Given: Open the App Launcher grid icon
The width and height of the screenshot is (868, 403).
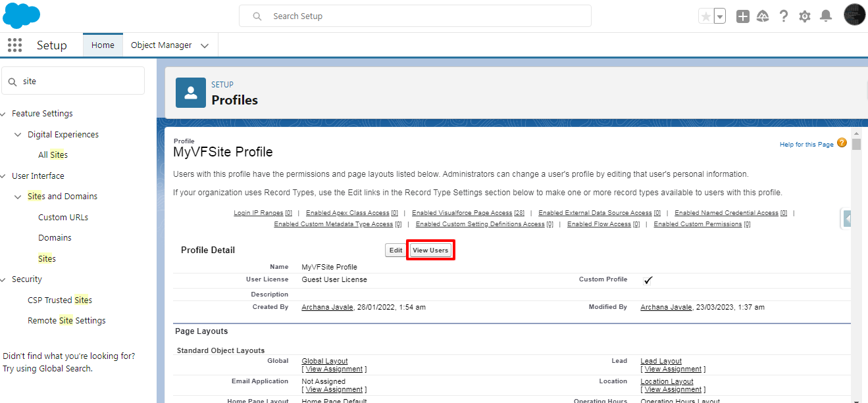Looking at the screenshot, I should (14, 45).
